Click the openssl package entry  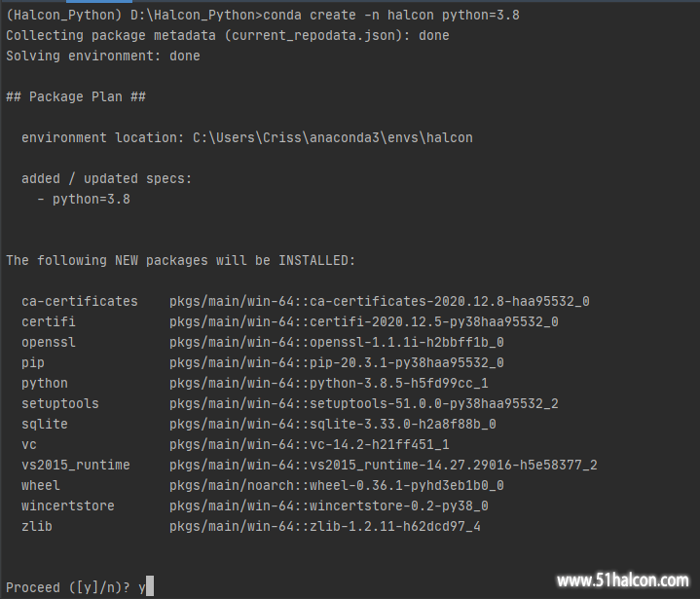point(263,343)
